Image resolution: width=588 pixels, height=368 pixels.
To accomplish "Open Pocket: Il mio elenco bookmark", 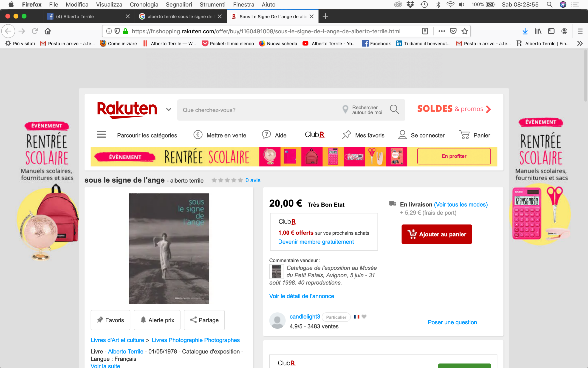I will [x=228, y=43].
